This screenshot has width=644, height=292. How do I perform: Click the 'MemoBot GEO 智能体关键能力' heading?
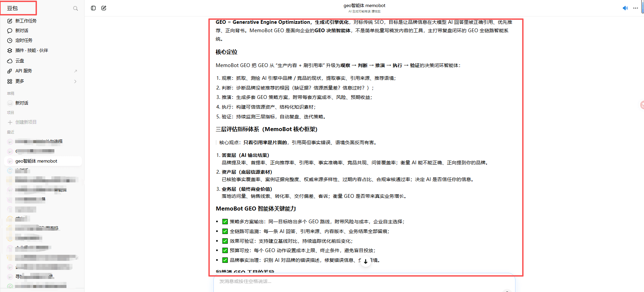[x=256, y=209]
